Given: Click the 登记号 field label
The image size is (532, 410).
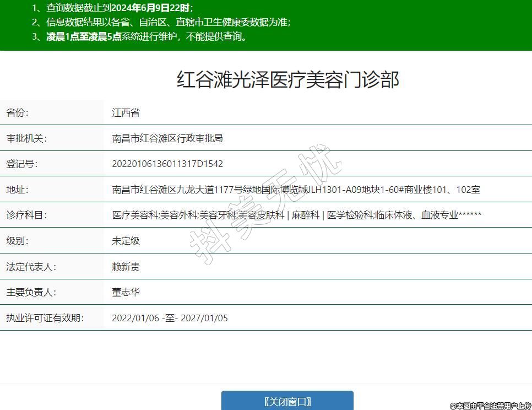Looking at the screenshot, I should click(21, 164).
